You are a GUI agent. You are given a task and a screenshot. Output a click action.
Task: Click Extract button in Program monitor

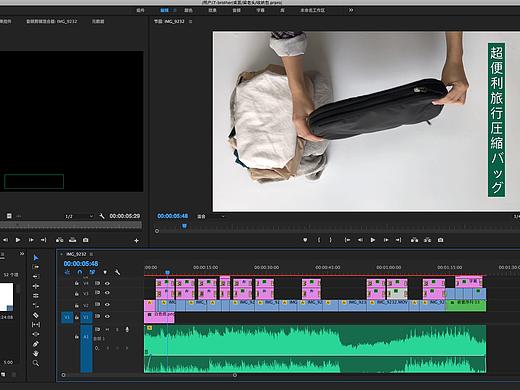(427, 240)
